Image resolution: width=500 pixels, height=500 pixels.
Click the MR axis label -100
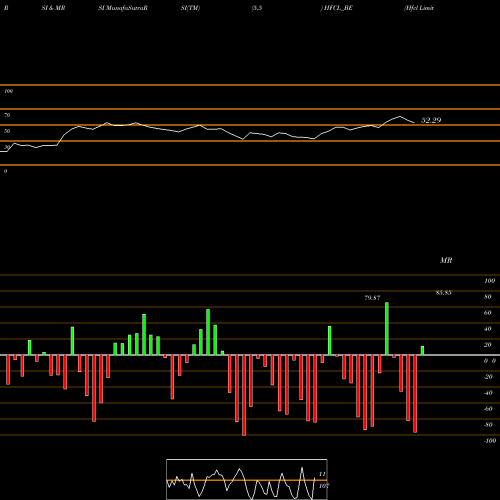(x=490, y=441)
